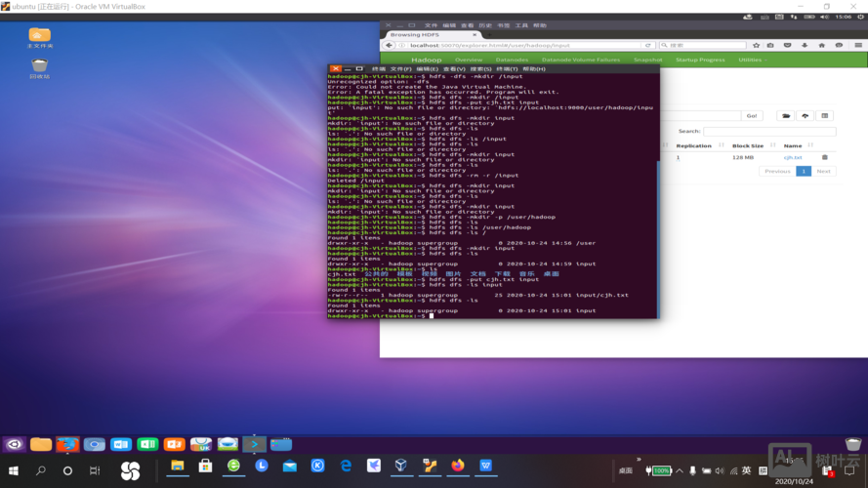
Task: Sort the table by Block Size column
Action: coord(748,145)
